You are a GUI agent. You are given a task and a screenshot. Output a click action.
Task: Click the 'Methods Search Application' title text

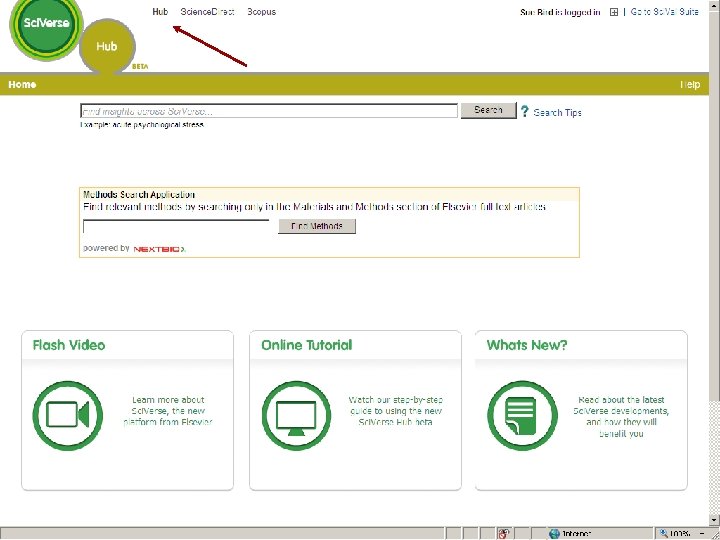(x=139, y=194)
